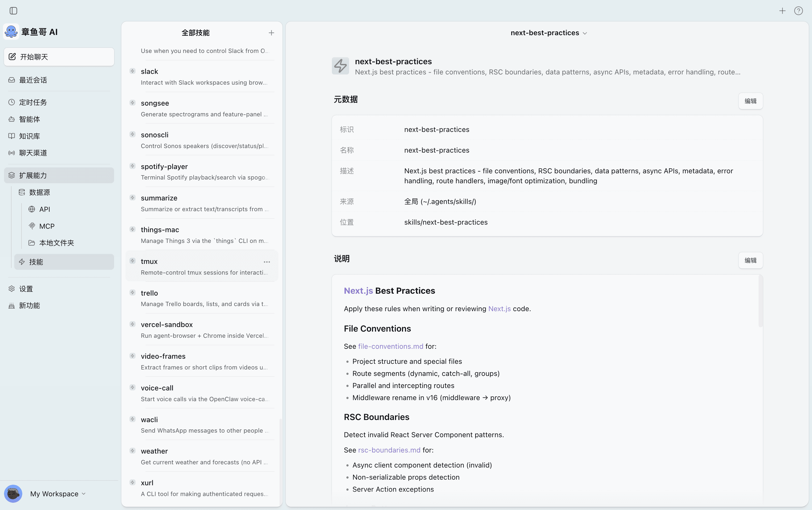Select the API globe icon under 数据源

[x=32, y=209]
